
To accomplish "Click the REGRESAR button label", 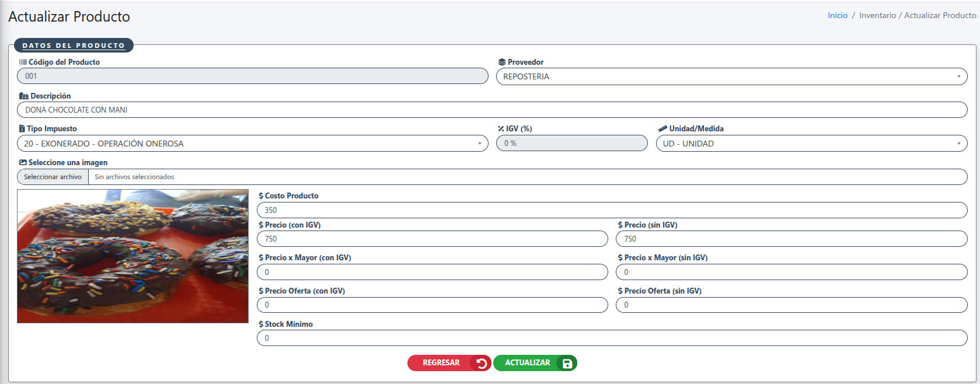I will pyautogui.click(x=441, y=363).
